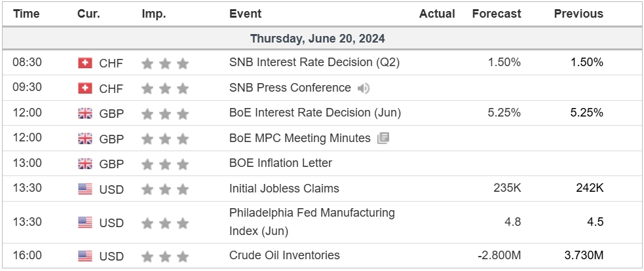Open the Initial Jobless Claims event
The width and height of the screenshot is (644, 271).
click(284, 189)
